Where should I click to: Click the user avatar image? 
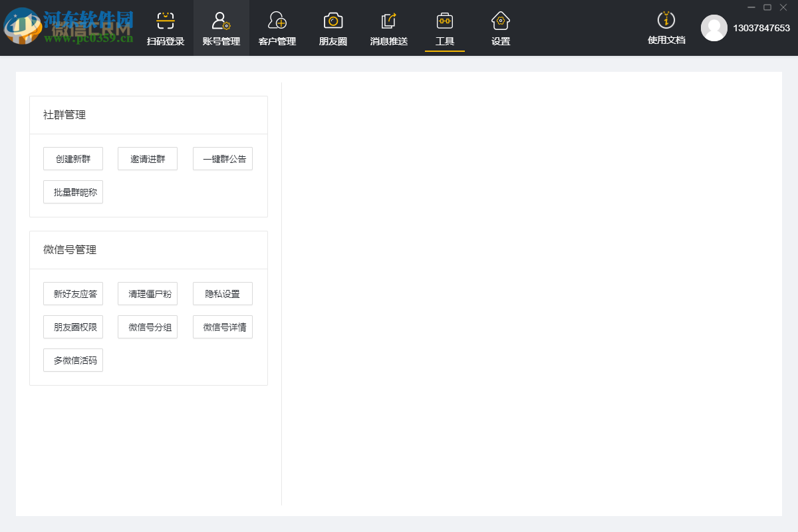[714, 29]
